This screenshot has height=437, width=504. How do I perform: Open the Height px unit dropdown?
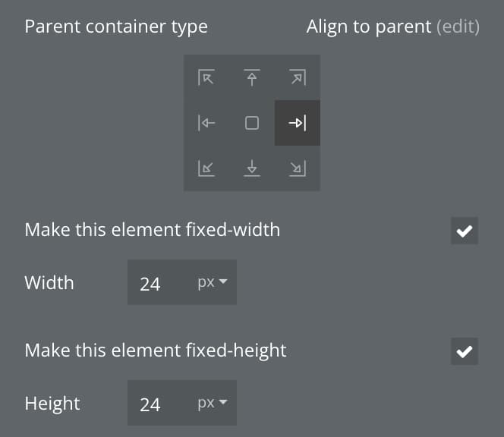(x=213, y=403)
